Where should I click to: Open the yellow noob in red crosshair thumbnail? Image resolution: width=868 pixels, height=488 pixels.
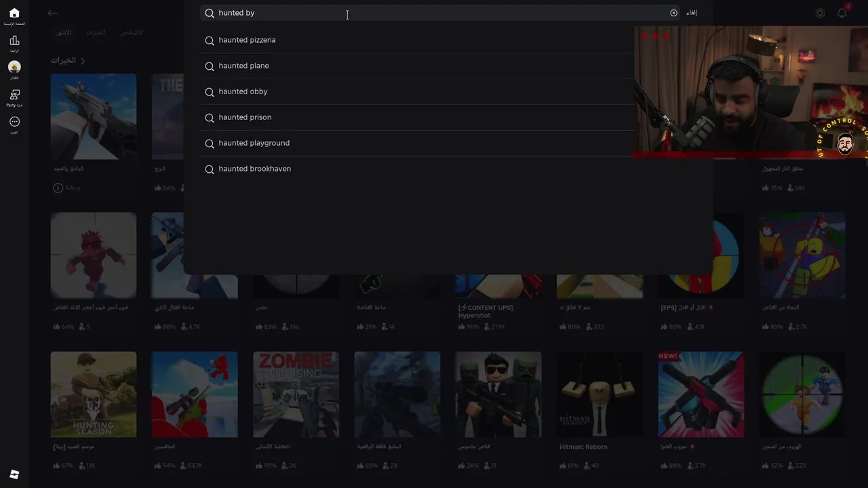802,256
